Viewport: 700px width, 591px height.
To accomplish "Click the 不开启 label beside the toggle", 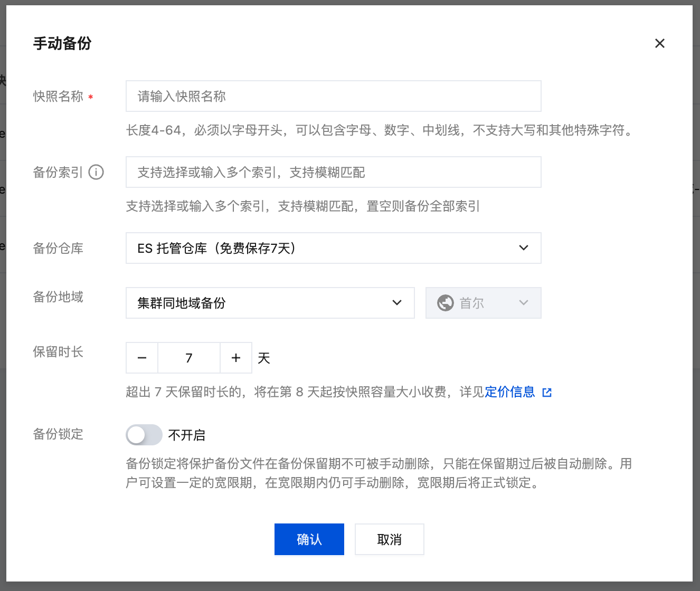I will (186, 435).
